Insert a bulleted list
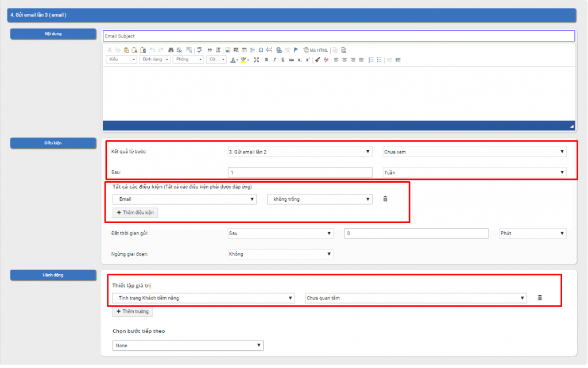588x368 pixels. [380, 60]
